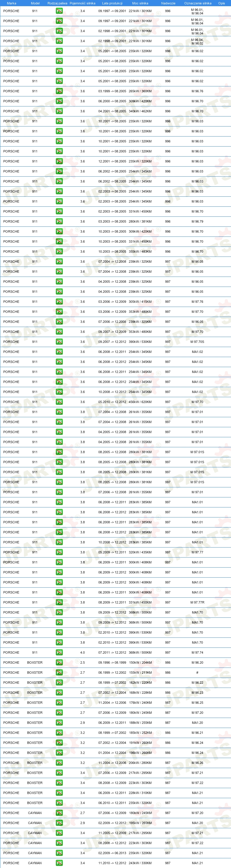231x868 pixels.
Task: Click the Opis column header
Action: point(222,3)
